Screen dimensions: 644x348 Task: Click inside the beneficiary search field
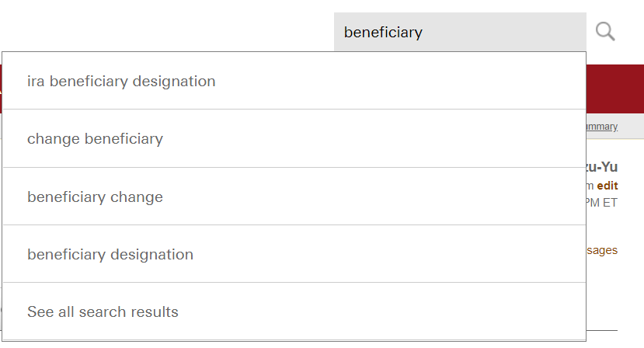pos(460,33)
